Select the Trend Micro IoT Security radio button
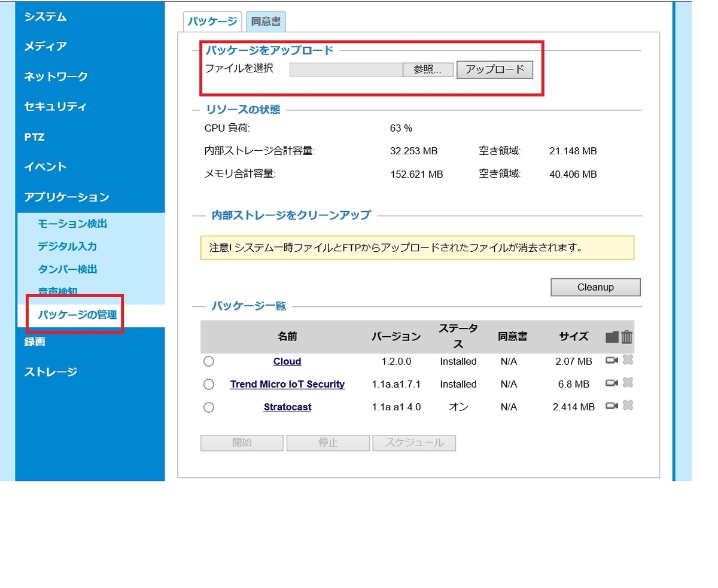Viewport: 718px width, 588px height. click(x=208, y=383)
